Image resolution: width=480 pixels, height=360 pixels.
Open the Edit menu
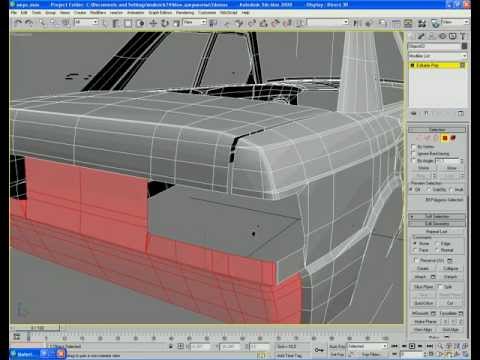click(x=24, y=13)
